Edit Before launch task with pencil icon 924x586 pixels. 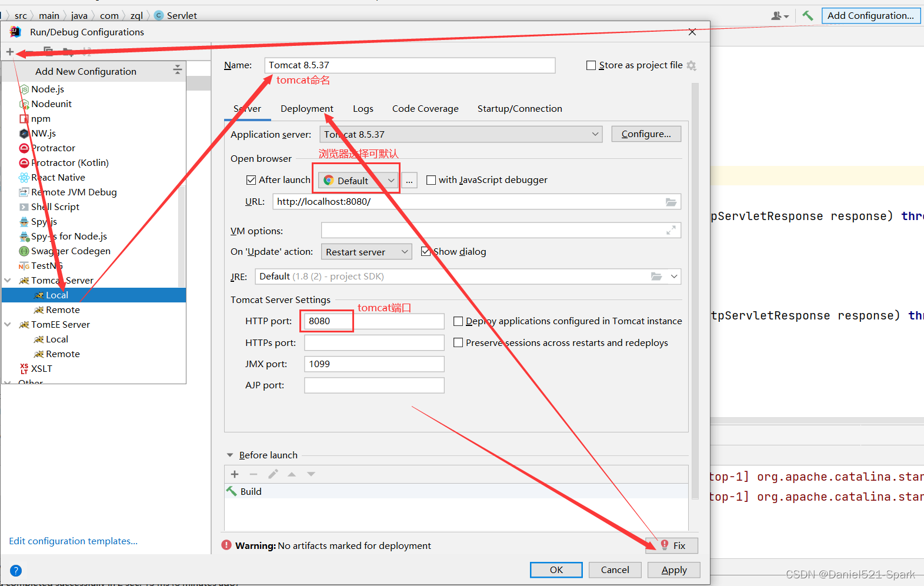point(273,474)
